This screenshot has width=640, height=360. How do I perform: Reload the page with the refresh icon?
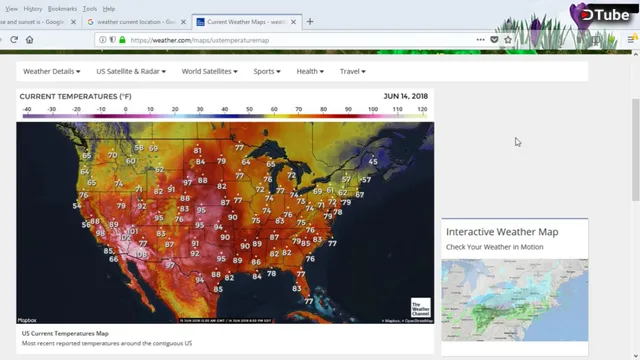pyautogui.click(x=14, y=40)
